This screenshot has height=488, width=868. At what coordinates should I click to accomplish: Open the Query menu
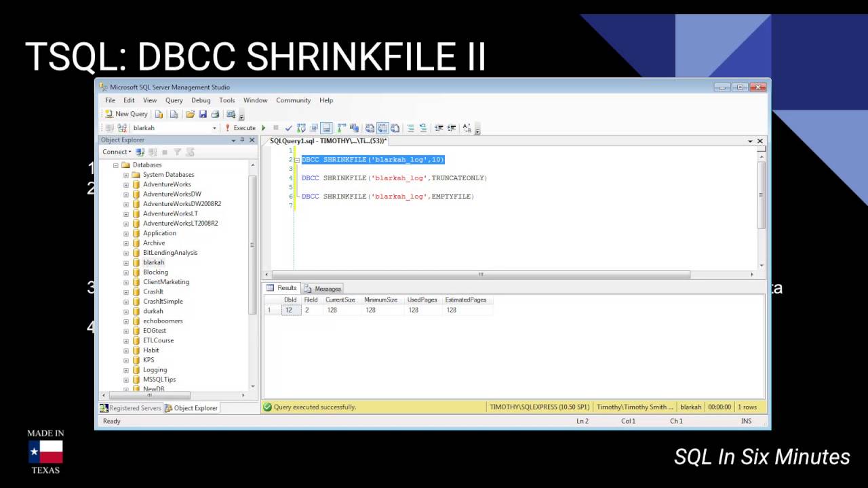(x=174, y=100)
